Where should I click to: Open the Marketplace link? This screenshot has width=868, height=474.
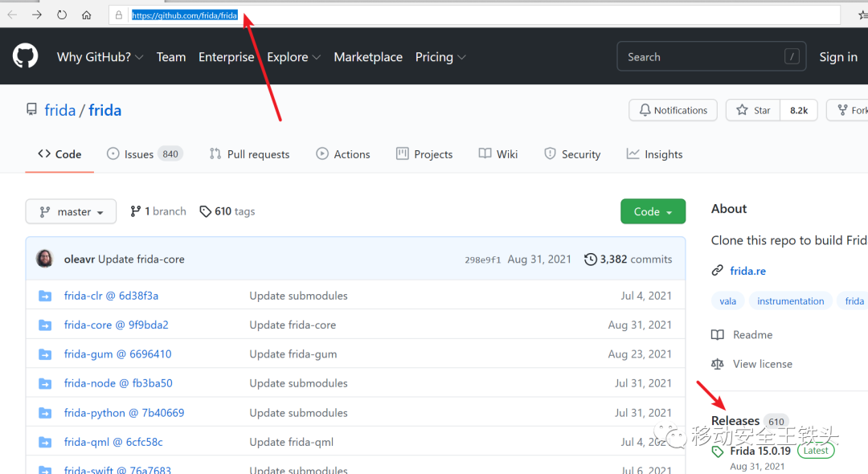click(368, 57)
